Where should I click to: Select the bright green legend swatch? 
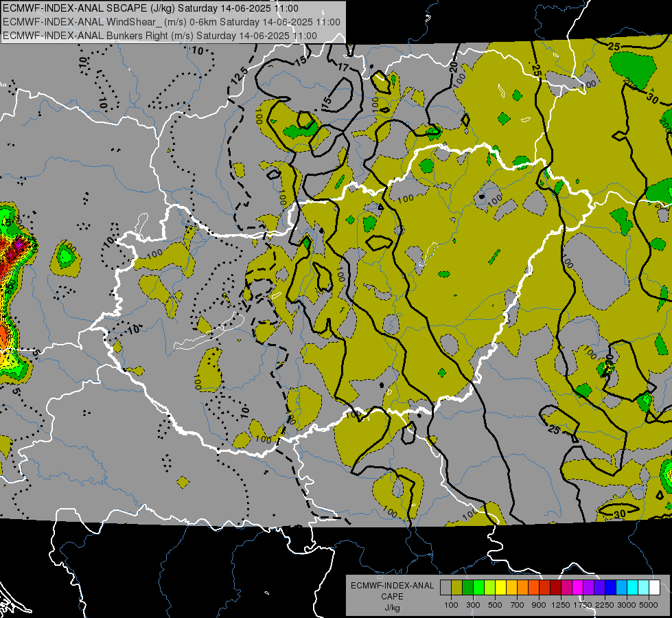coord(478,588)
